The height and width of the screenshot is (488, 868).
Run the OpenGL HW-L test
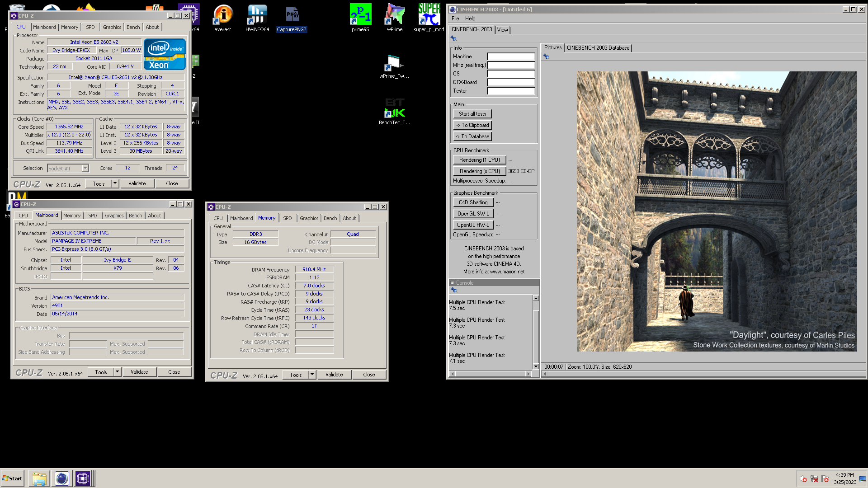[473, 225]
